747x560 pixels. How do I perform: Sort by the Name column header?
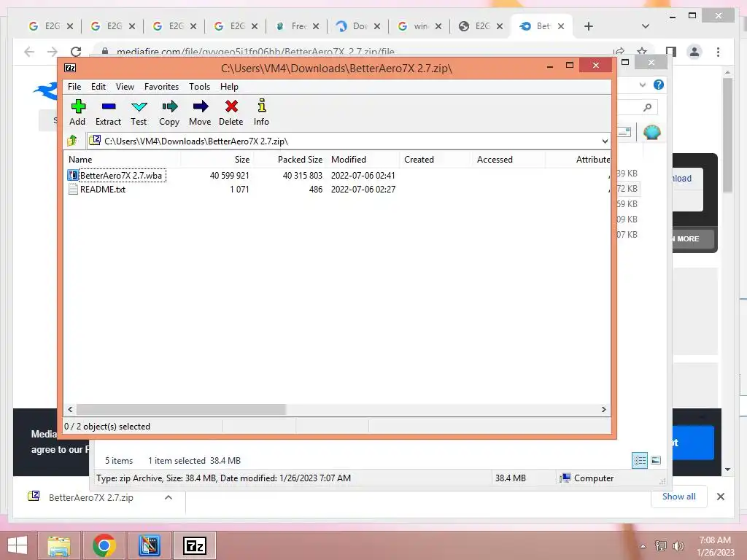pos(123,160)
